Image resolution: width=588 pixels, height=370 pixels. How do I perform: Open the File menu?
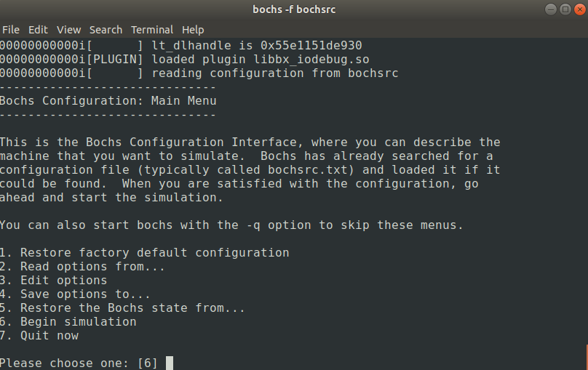pyautogui.click(x=10, y=30)
